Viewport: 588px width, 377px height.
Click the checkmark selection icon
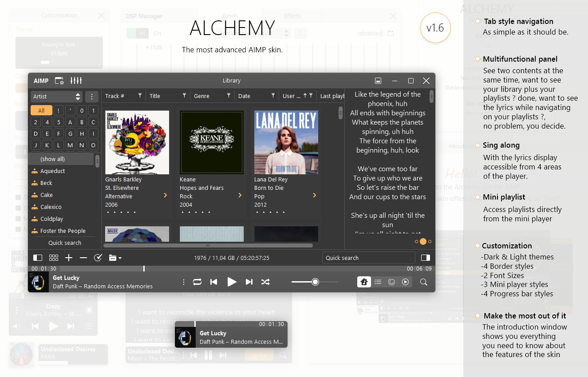tap(98, 258)
